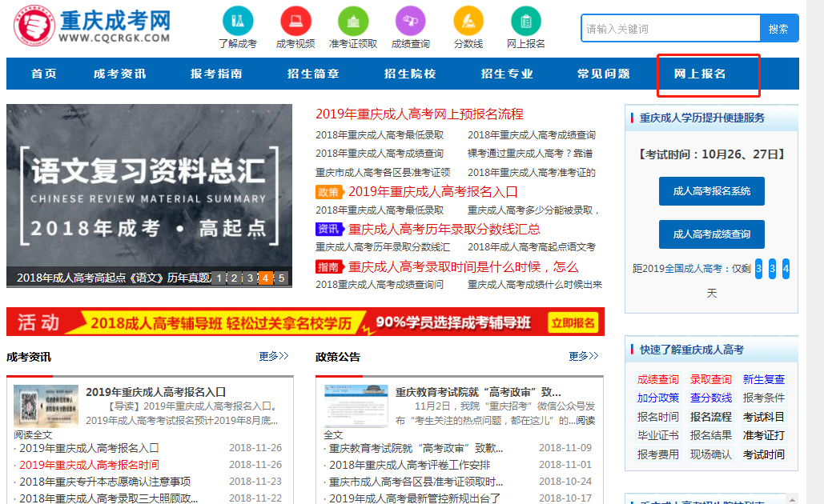Click 报名流程 quick link

click(710, 417)
